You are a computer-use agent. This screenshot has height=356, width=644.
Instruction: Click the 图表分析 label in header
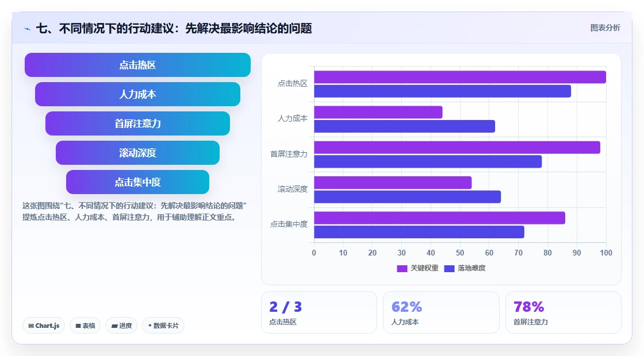click(x=605, y=28)
